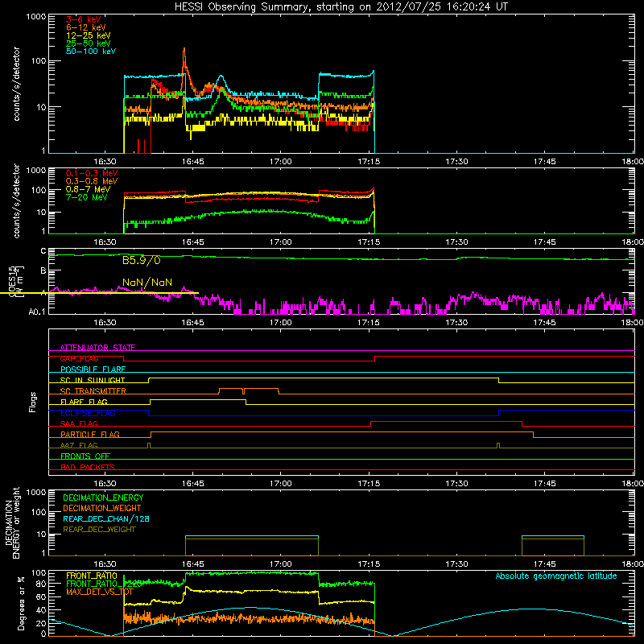Viewport: 644px width, 644px height.
Task: Click the Absolute geomagnetic latitude label
Action: [556, 576]
